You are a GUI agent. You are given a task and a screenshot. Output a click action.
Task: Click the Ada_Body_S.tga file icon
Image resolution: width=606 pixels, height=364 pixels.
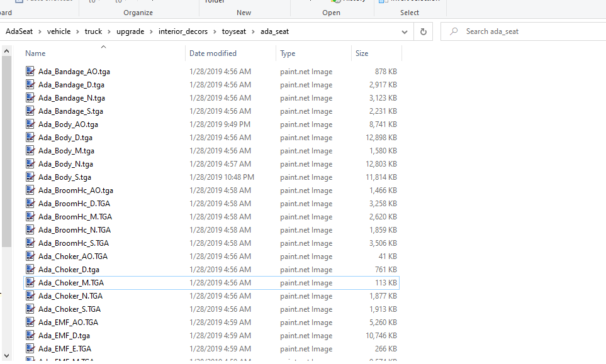click(x=30, y=177)
